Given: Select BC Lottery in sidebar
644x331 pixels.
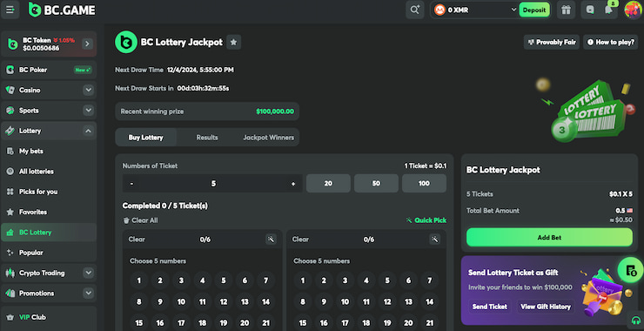Looking at the screenshot, I should click(x=49, y=233).
